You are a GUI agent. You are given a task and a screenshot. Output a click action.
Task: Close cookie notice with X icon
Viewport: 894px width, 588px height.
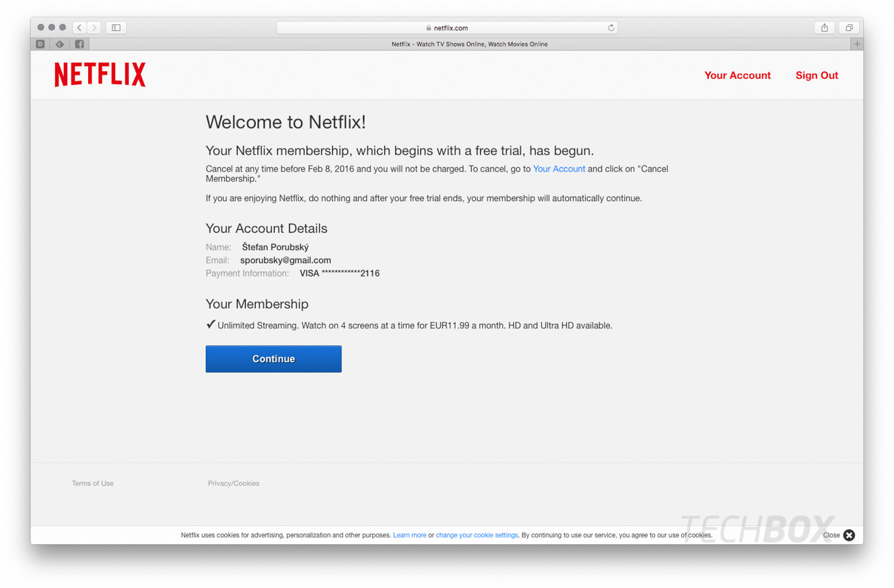(849, 535)
